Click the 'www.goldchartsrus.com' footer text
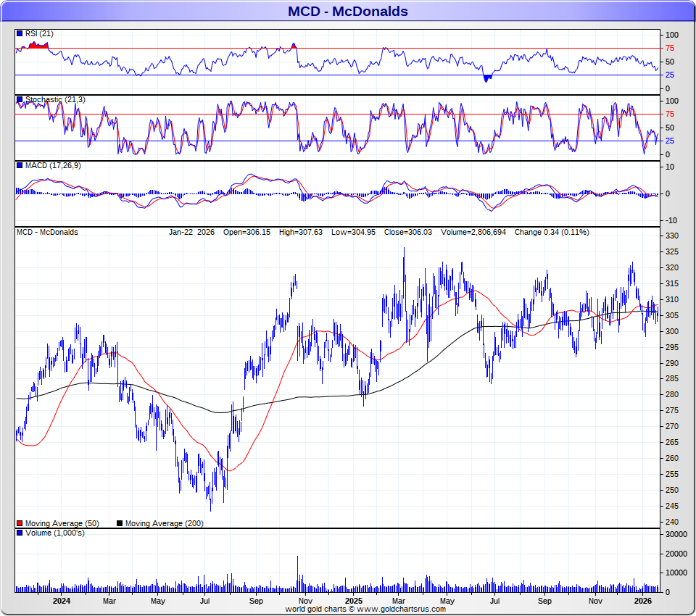This screenshot has width=696, height=616. pyautogui.click(x=401, y=609)
